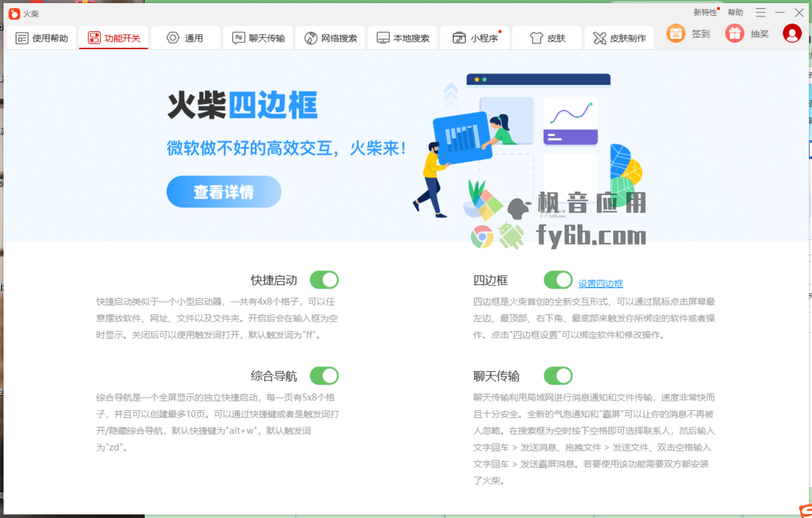This screenshot has height=518, width=812.
Task: Disable the 综合导航 switch
Action: coord(324,376)
